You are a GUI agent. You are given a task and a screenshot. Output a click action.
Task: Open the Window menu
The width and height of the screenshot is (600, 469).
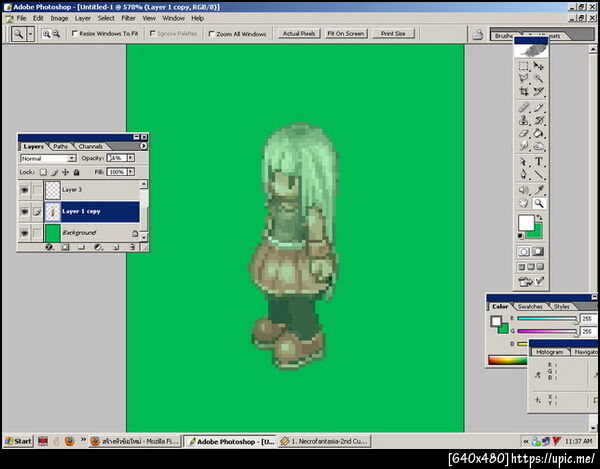[173, 18]
